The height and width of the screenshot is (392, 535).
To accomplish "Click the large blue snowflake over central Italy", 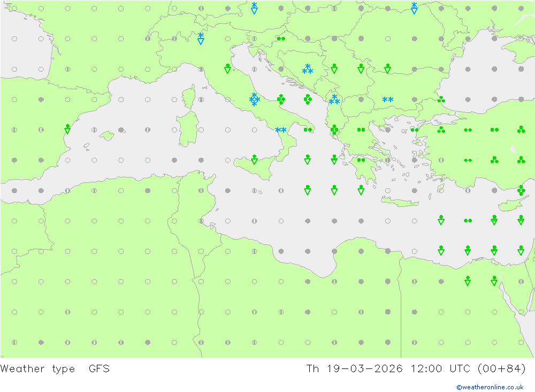I will (x=254, y=99).
